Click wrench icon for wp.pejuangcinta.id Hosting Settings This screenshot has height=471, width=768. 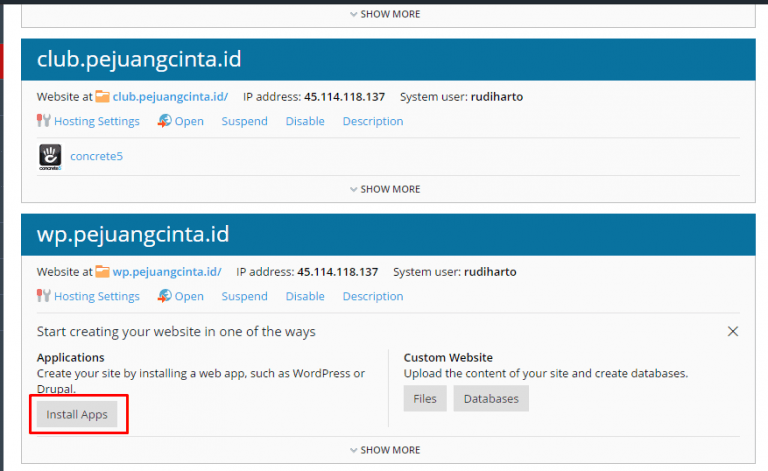point(44,296)
